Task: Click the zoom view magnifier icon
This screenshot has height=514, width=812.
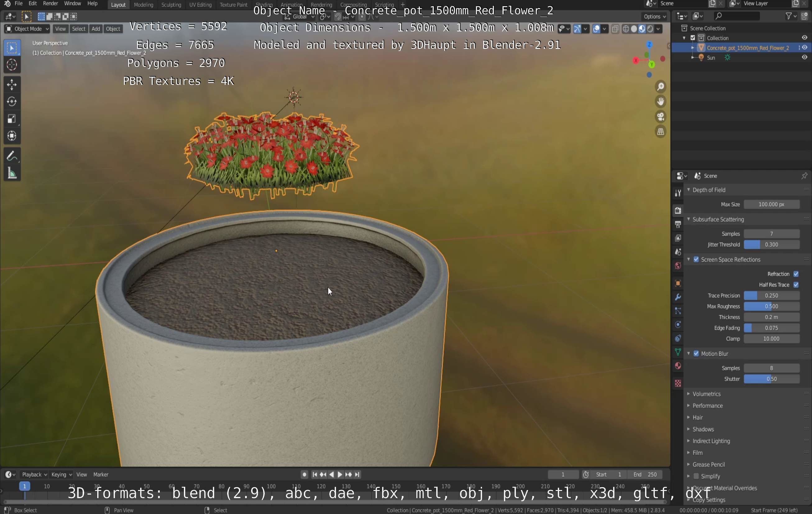Action: (660, 87)
